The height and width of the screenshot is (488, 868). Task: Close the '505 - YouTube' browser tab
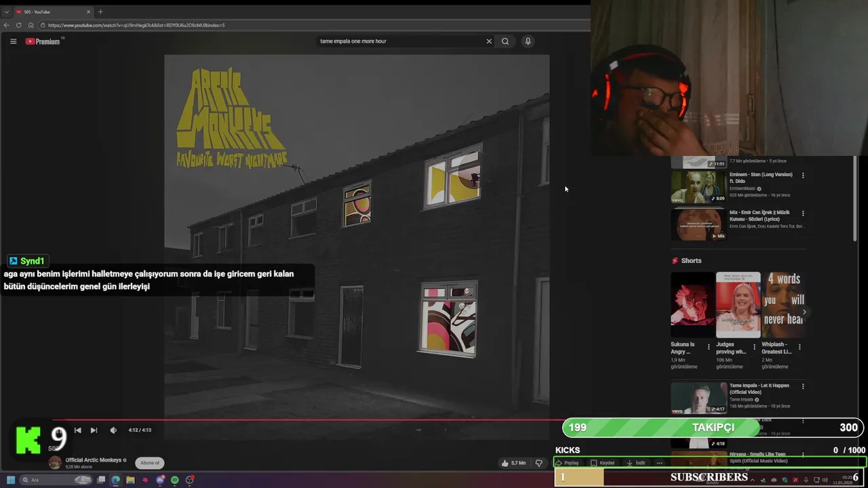[x=88, y=12]
